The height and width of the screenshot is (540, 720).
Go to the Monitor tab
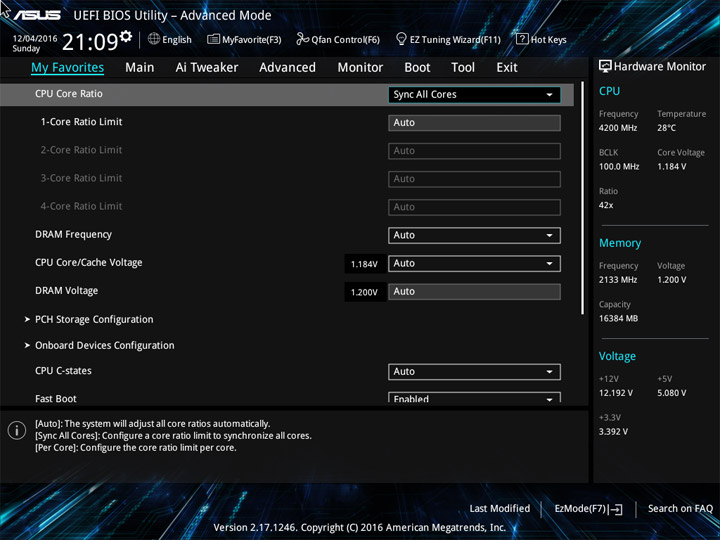coord(360,68)
